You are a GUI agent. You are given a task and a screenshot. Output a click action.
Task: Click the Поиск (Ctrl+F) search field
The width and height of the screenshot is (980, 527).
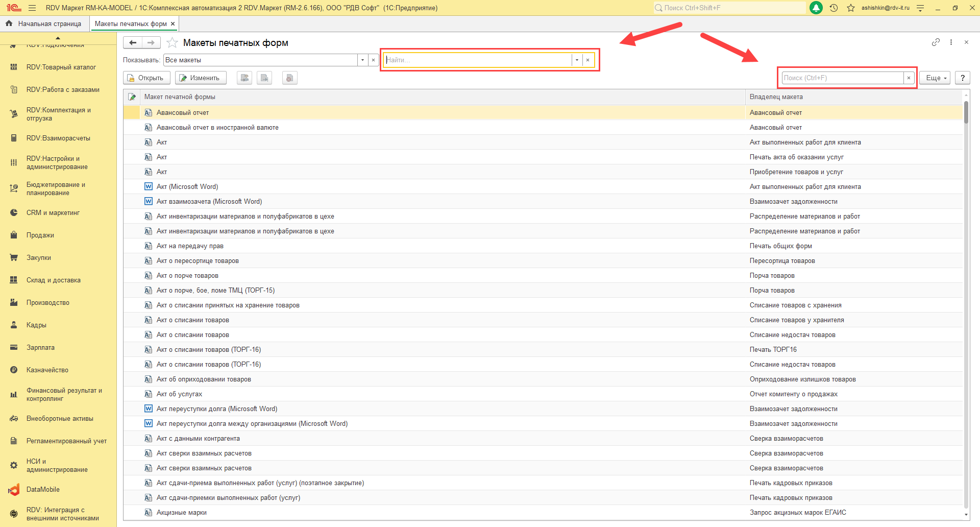[842, 78]
